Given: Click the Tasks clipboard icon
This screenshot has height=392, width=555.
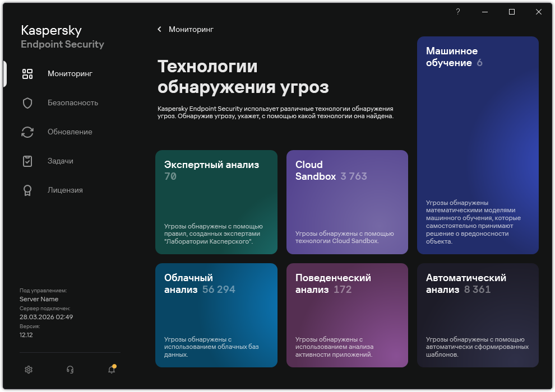Looking at the screenshot, I should [x=27, y=161].
